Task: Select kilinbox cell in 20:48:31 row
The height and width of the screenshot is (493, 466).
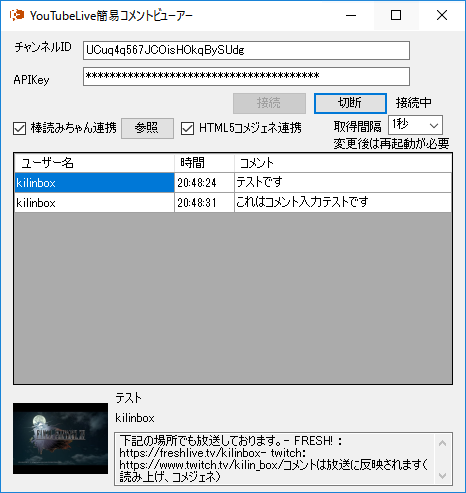Action: click(94, 203)
